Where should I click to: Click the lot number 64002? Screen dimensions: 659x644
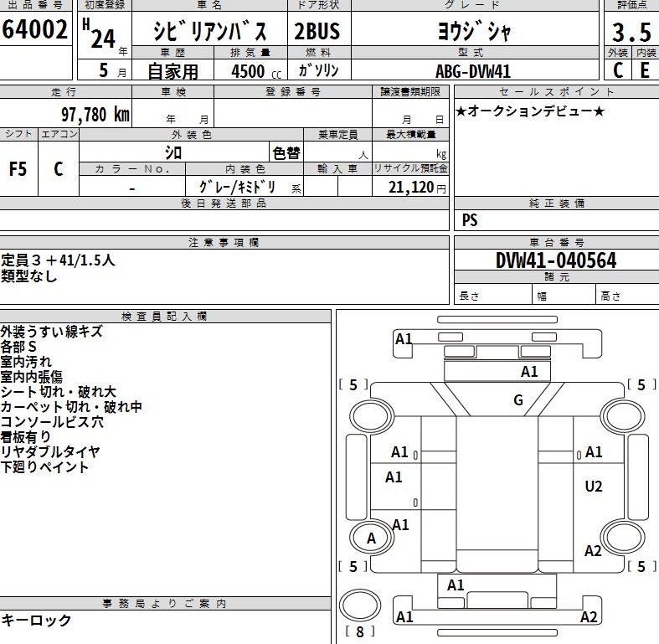pos(35,29)
